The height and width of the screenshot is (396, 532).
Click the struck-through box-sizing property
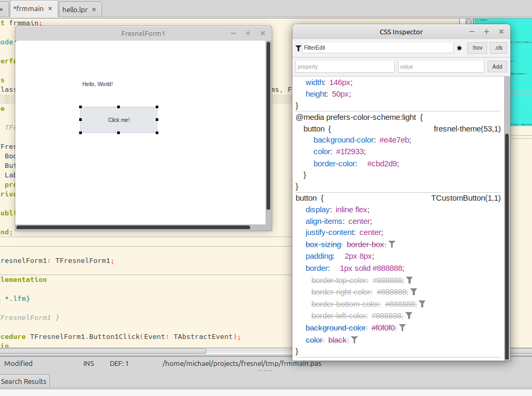pyautogui.click(x=324, y=244)
